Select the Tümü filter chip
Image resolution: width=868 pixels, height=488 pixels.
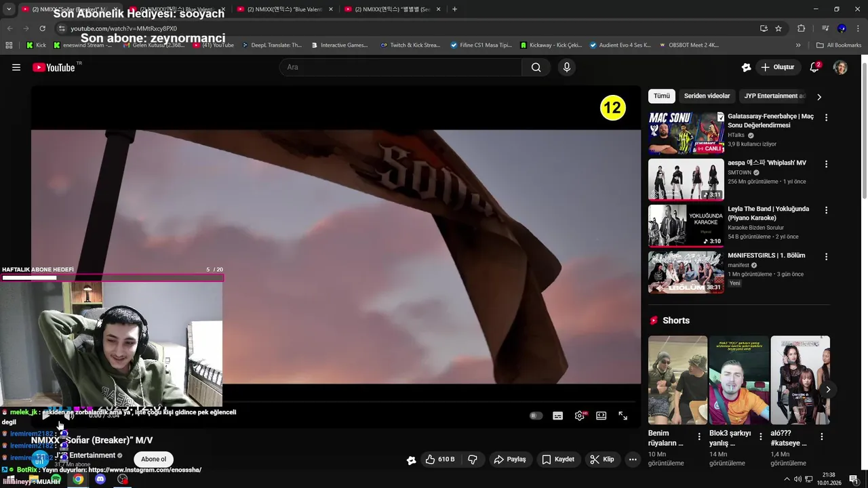[x=661, y=96]
